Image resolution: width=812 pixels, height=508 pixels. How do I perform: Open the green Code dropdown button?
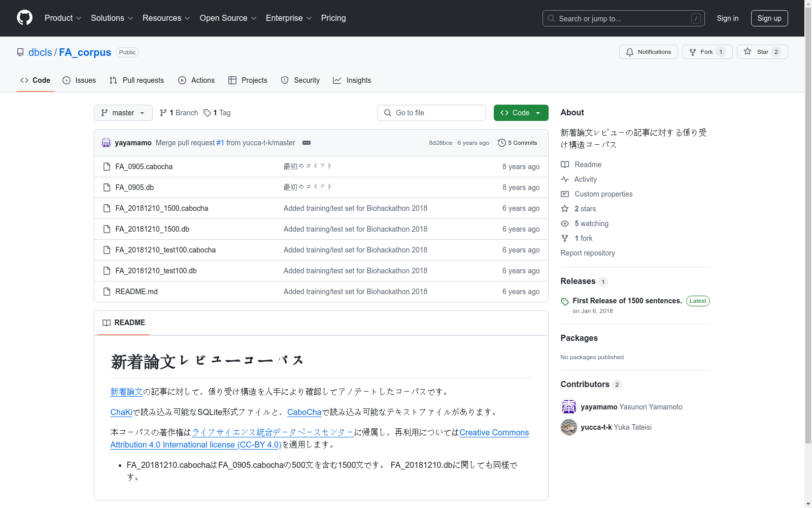521,113
